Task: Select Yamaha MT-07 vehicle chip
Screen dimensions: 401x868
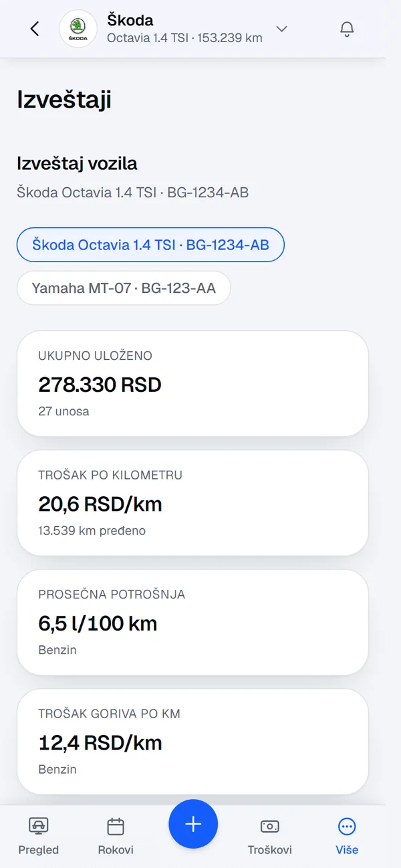Action: pos(124,288)
